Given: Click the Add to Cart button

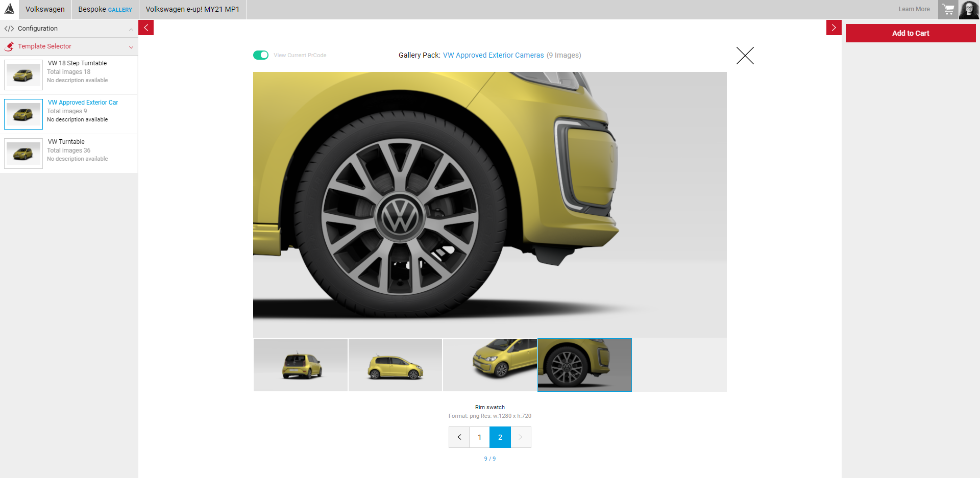Looking at the screenshot, I should [x=911, y=33].
